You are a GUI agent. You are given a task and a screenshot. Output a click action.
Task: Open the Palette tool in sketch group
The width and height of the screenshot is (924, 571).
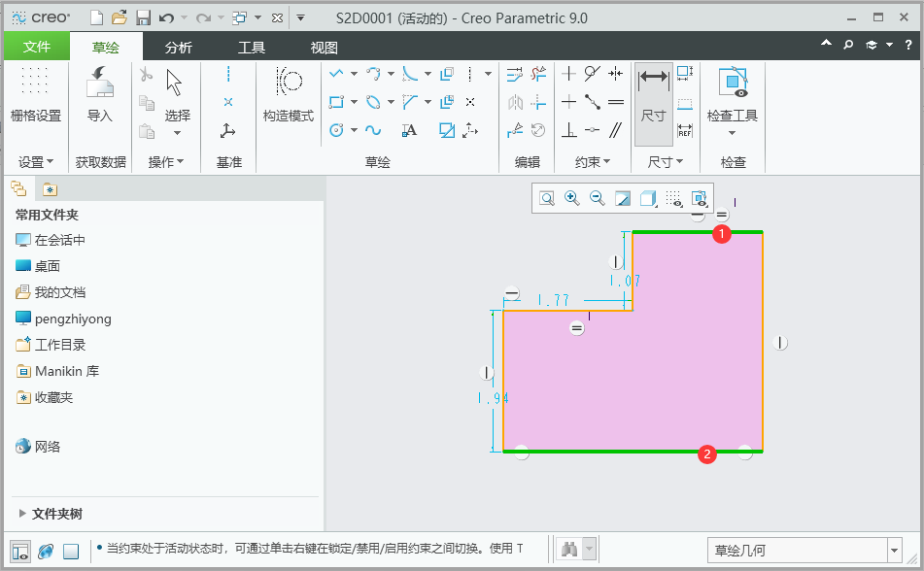447,130
